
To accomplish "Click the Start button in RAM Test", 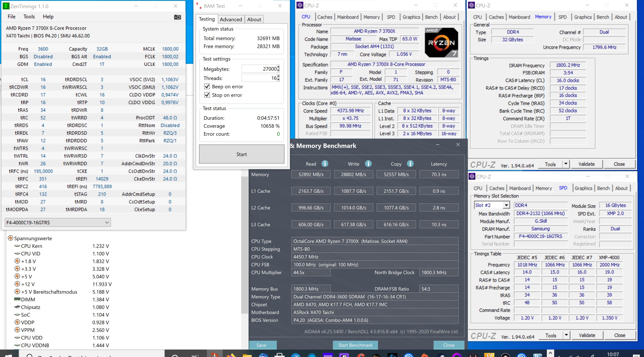I will (x=241, y=154).
